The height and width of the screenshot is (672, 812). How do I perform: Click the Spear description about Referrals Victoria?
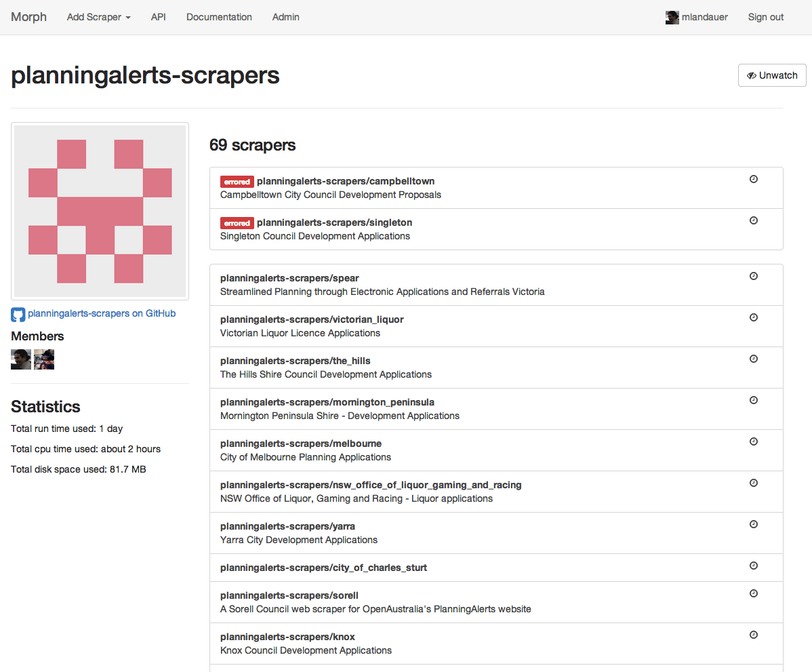click(382, 292)
